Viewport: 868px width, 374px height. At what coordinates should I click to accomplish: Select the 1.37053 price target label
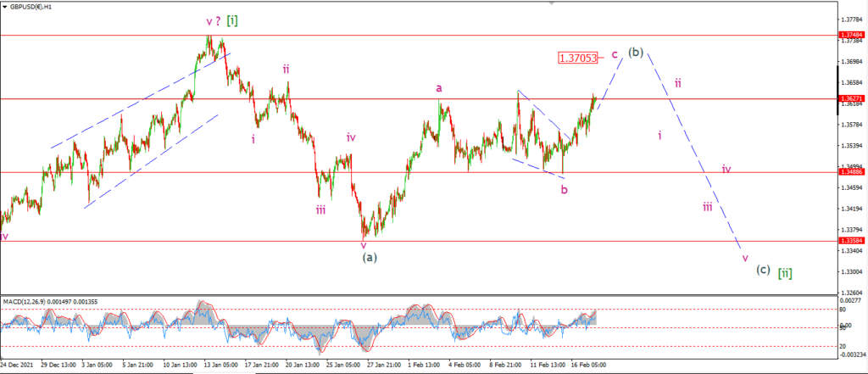578,58
